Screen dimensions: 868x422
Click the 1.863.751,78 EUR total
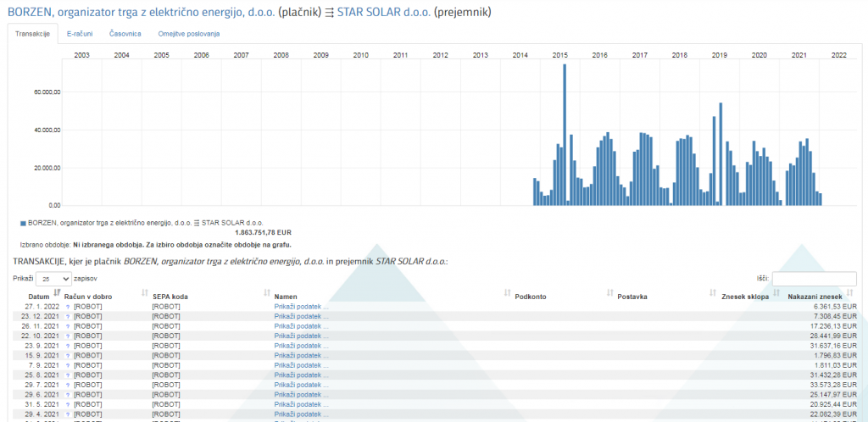click(x=264, y=232)
